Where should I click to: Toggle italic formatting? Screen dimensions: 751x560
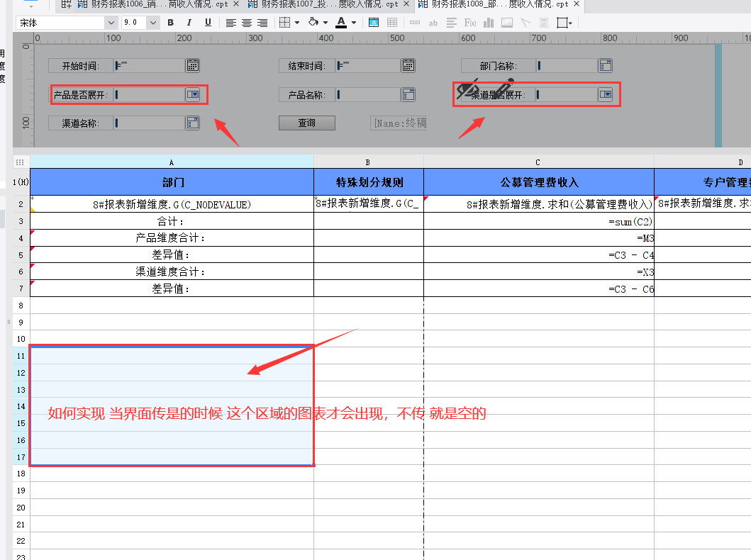click(x=189, y=23)
